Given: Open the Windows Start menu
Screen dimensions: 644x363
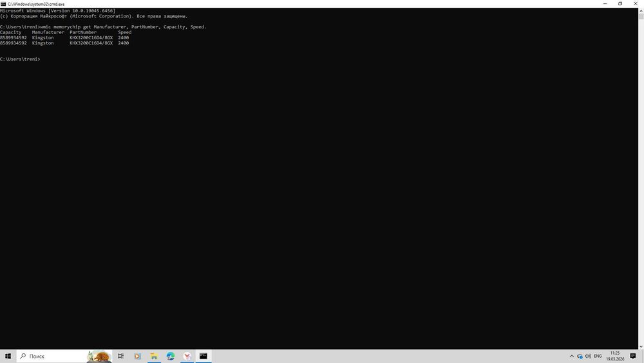Looking at the screenshot, I should [x=8, y=356].
